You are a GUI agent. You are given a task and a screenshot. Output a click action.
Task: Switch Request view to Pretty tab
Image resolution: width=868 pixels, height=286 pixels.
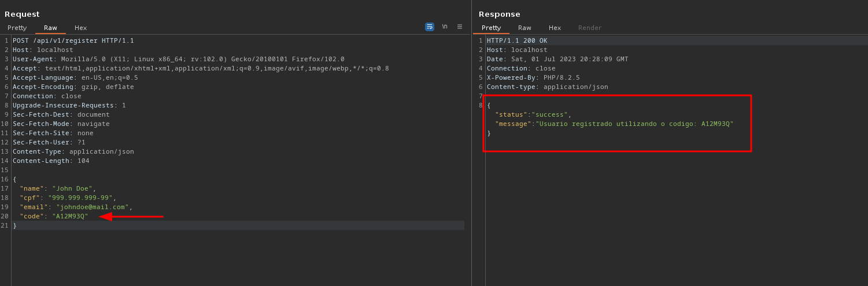point(17,28)
